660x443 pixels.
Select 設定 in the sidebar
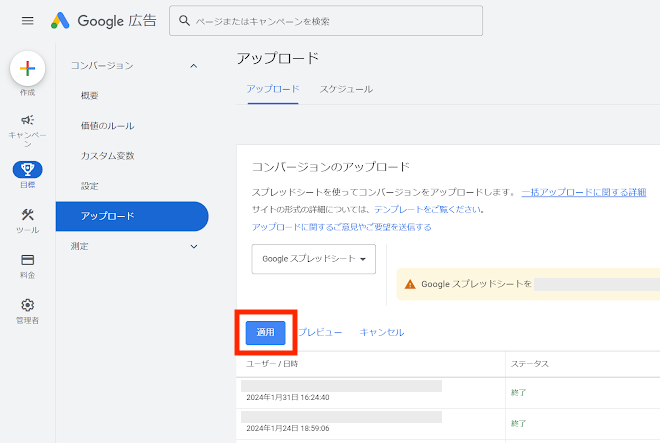(x=90, y=186)
